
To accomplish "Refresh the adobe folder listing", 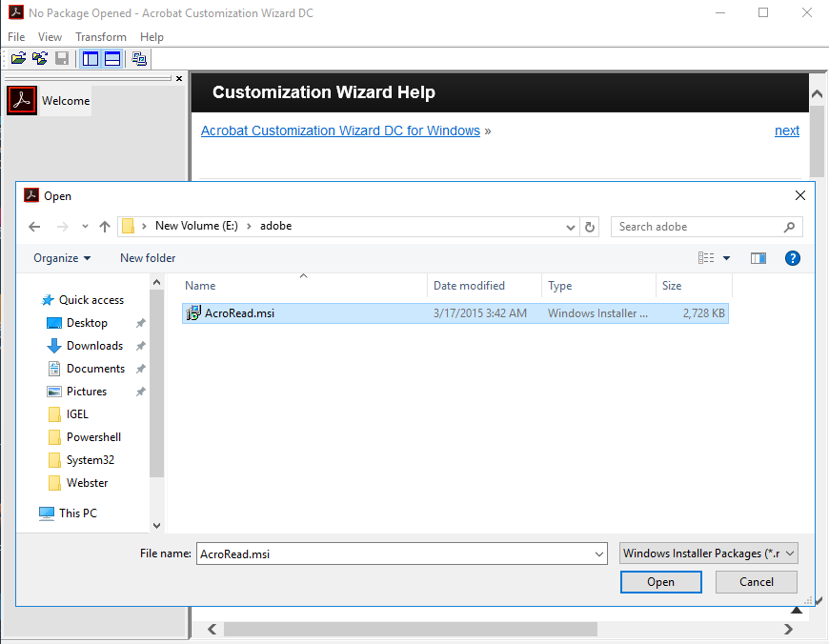I will (x=590, y=227).
